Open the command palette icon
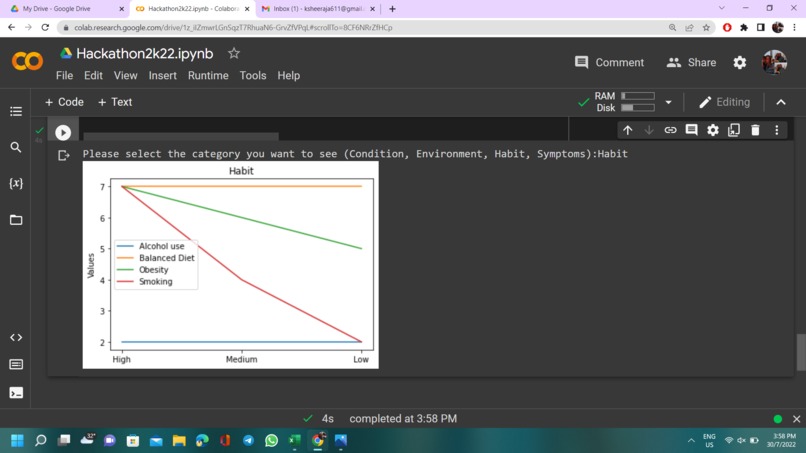Screen dimensions: 806x453 coord(16,365)
